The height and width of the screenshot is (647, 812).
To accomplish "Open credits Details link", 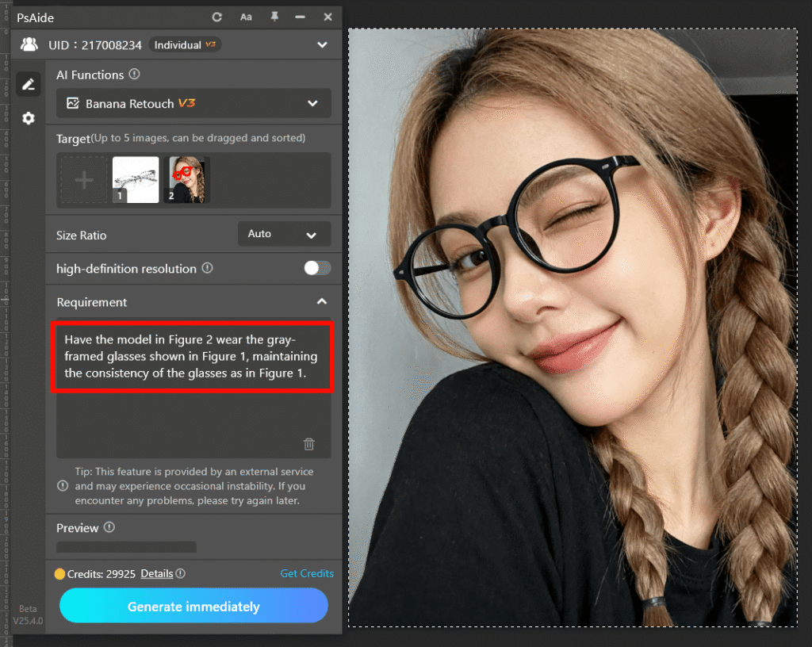I will tap(157, 573).
